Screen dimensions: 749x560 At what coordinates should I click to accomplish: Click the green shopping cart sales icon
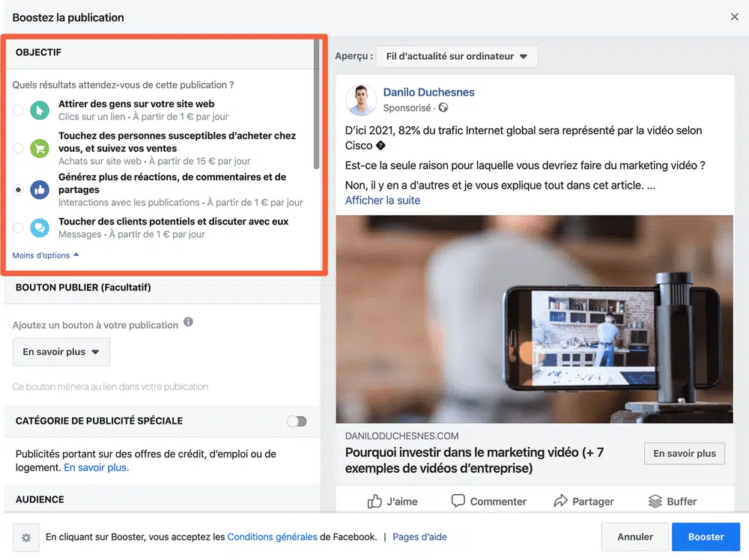pos(40,148)
